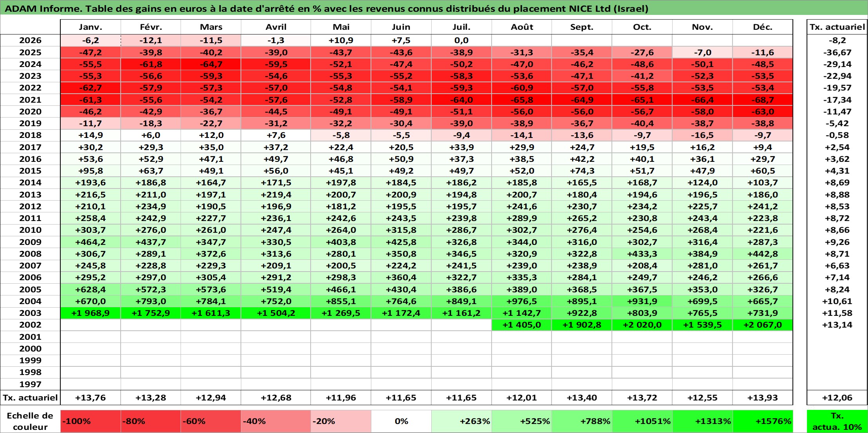Select the -60% red legend swatch
Screen dimensions: 868x433
click(x=211, y=421)
